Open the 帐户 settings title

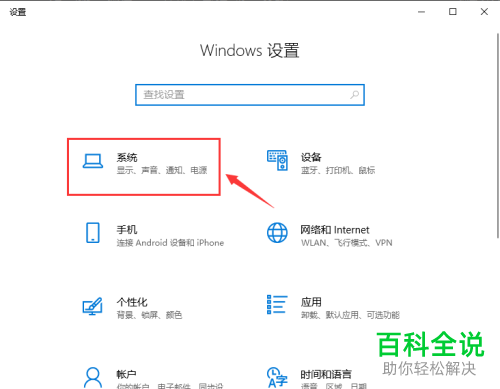[x=126, y=374]
